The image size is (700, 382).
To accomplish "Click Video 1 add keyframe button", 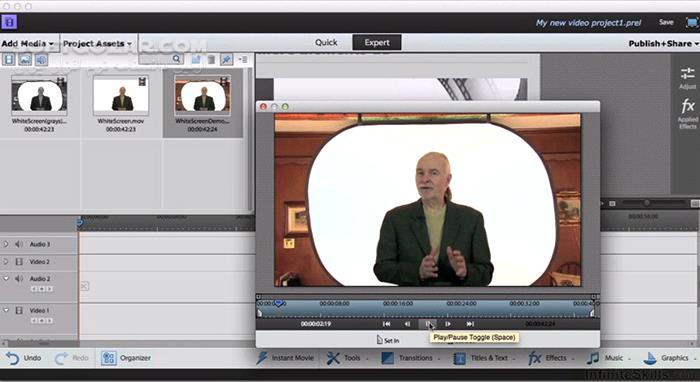I will pos(42,320).
